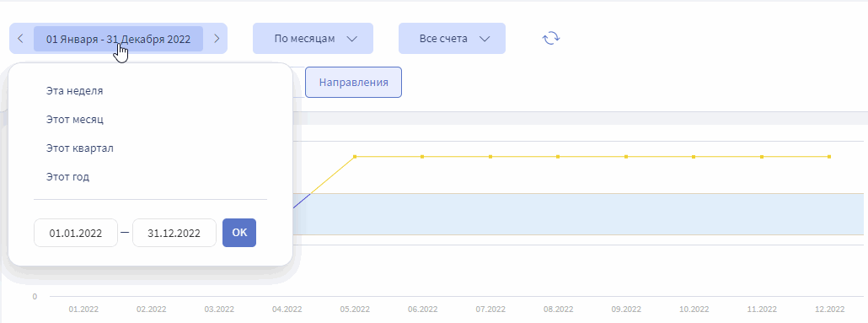
Task: Click the chart point at 10.2022
Action: (x=694, y=157)
